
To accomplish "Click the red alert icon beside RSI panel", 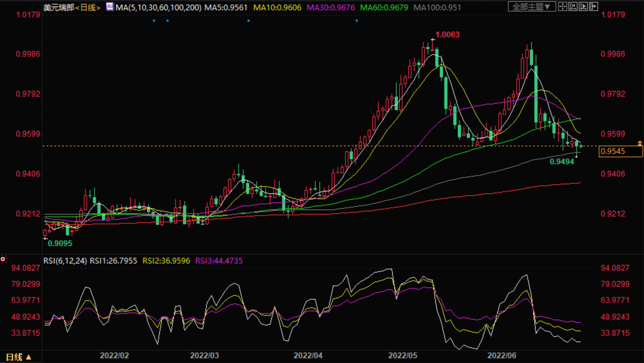I will click(x=3, y=259).
